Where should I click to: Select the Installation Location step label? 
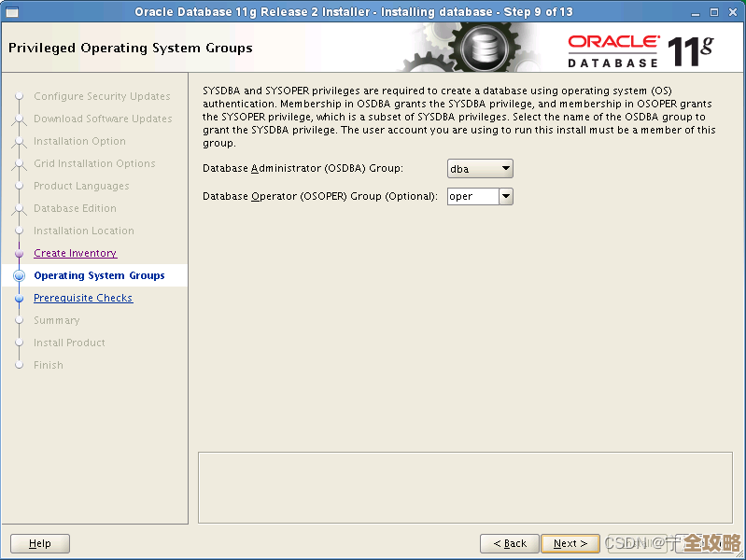click(x=83, y=231)
